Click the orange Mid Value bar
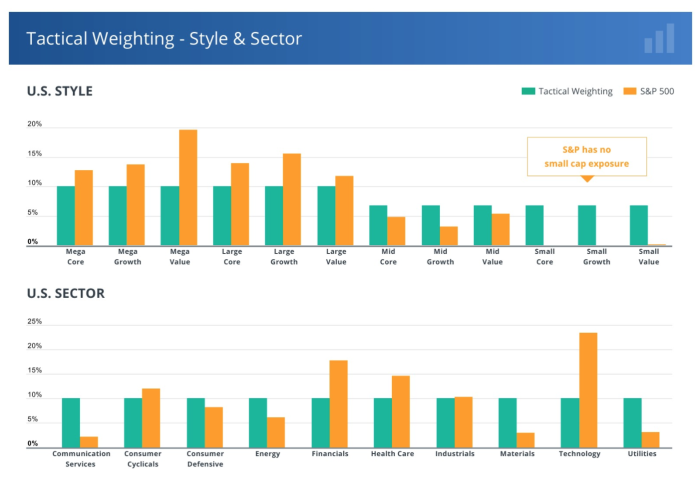The image size is (700, 487). tap(500, 230)
